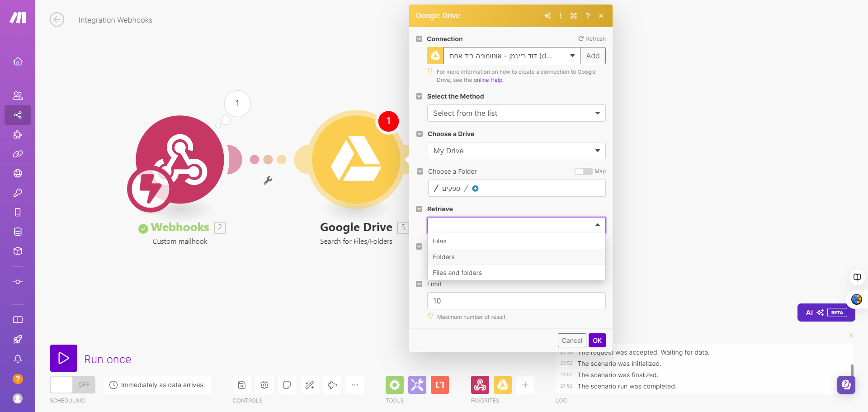This screenshot has height=412, width=868.
Task: Toggle the Map switch for folder
Action: click(583, 171)
